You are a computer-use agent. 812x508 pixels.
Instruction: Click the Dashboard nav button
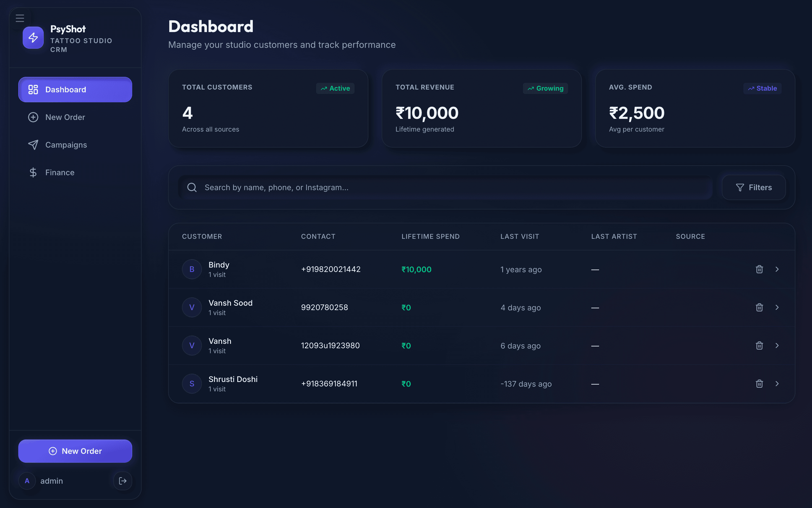75,90
